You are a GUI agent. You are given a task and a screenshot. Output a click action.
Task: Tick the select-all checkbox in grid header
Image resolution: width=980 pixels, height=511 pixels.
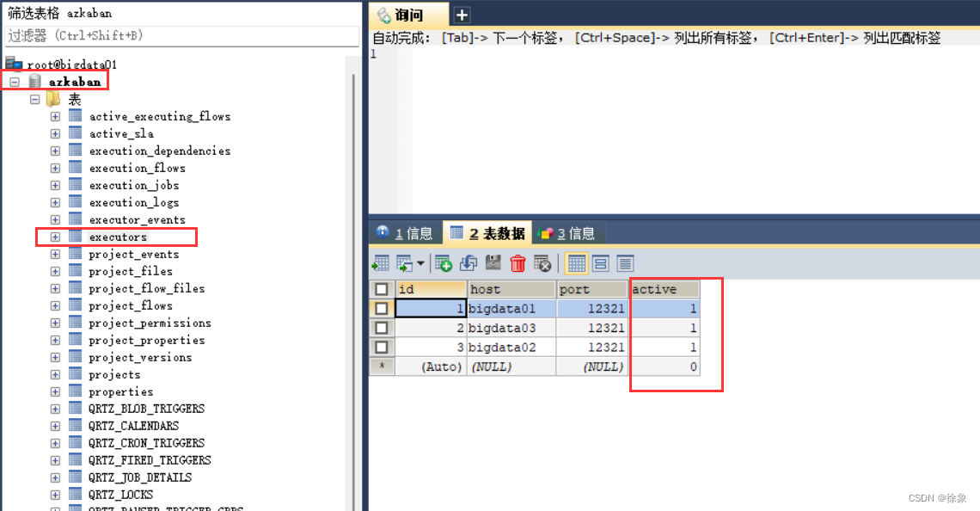[x=381, y=289]
